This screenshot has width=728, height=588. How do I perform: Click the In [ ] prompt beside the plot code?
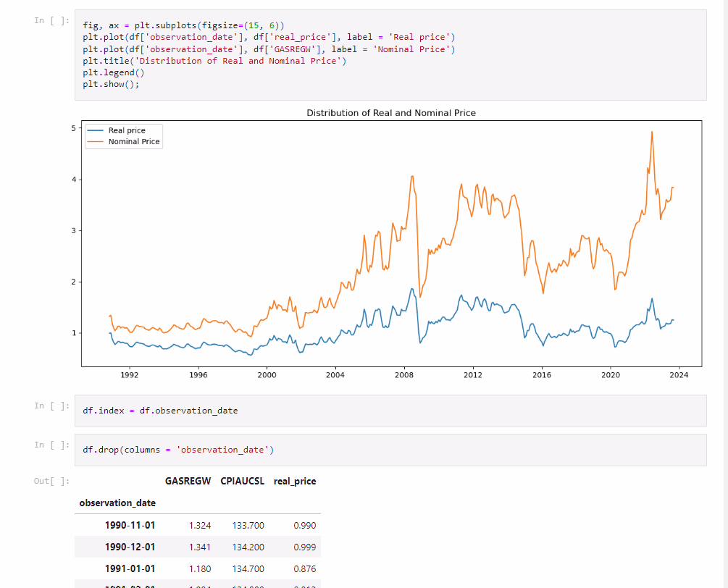coord(52,21)
